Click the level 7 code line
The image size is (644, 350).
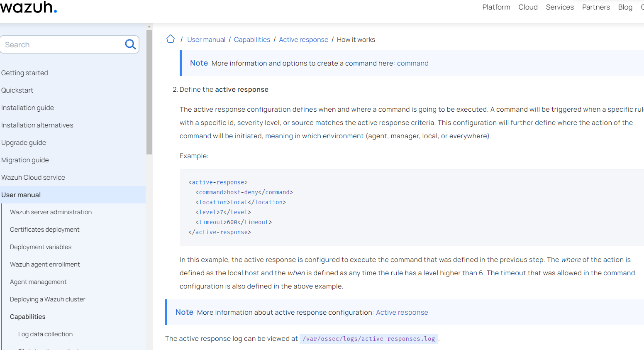(x=223, y=212)
